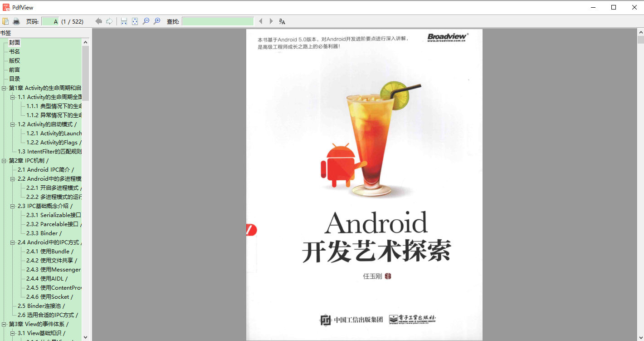644x341 pixels.
Task: Collapse the 2.4 Android中的IPC方式 node
Action: pos(13,242)
